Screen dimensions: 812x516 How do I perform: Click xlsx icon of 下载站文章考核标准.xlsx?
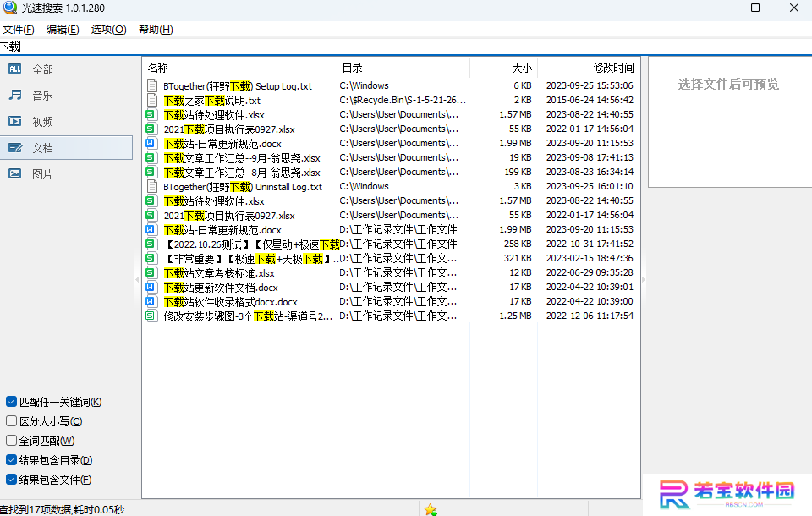(x=151, y=272)
